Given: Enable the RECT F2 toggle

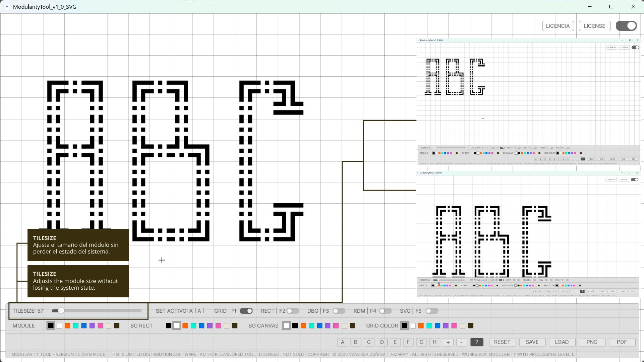Looking at the screenshot, I should 292,311.
